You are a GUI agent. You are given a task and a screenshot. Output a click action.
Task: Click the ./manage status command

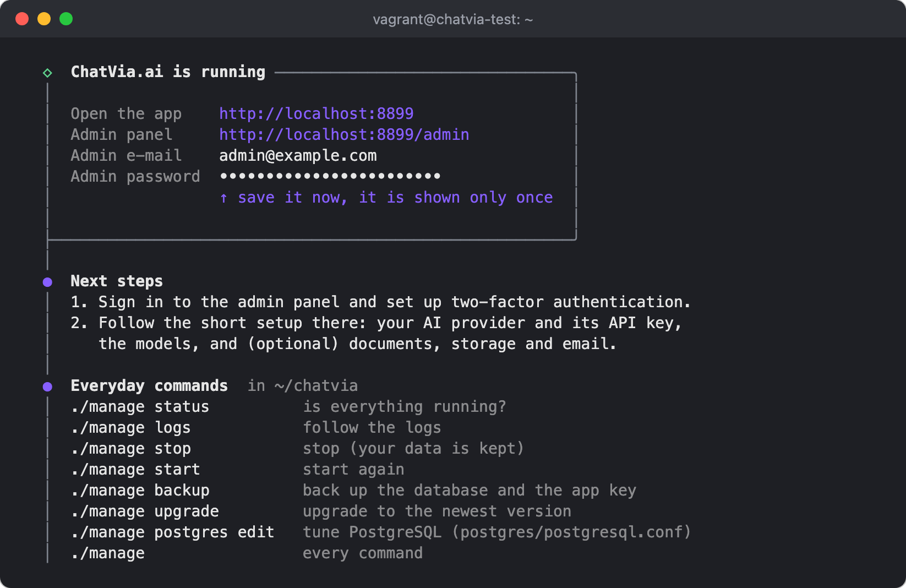tap(140, 406)
